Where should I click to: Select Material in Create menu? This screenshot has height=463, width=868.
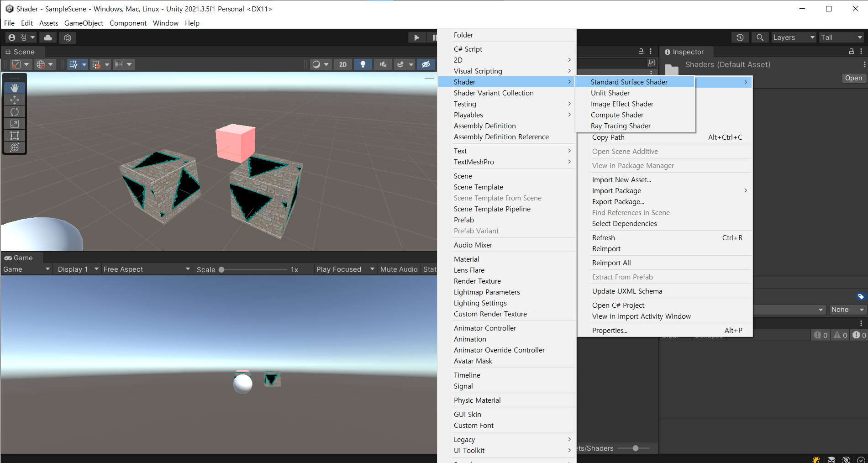tap(506, 259)
